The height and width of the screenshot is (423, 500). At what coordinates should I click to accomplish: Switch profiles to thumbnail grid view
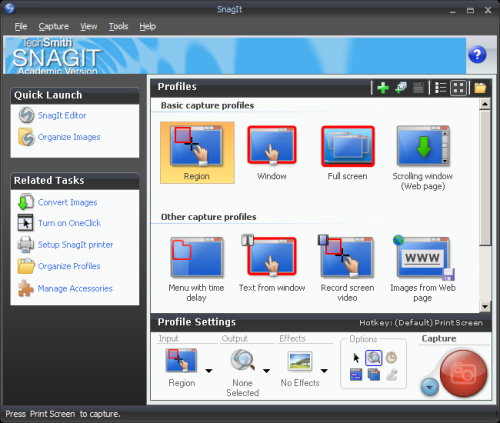tap(459, 88)
